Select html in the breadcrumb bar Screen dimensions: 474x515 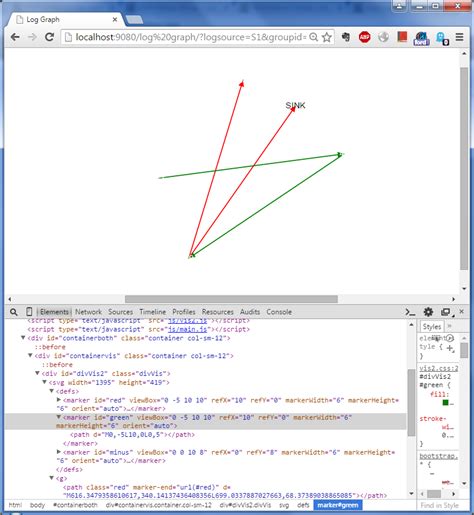(x=15, y=505)
